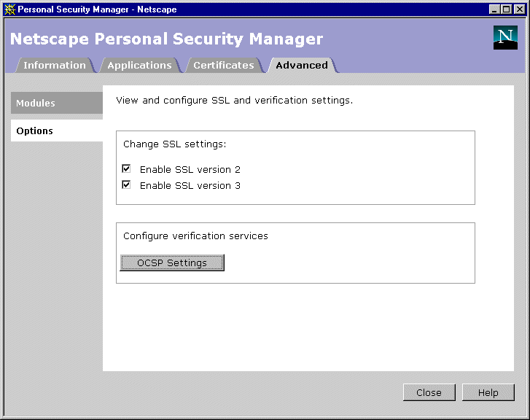Maximize the Personal Security Manager window

(507, 9)
